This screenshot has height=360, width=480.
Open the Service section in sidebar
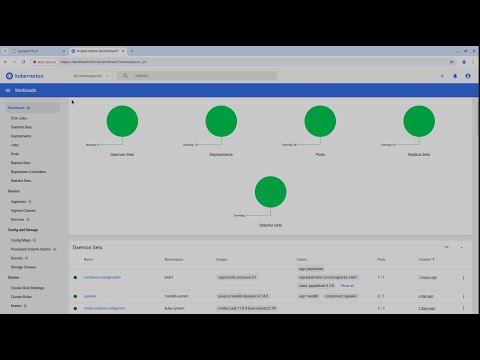click(14, 191)
